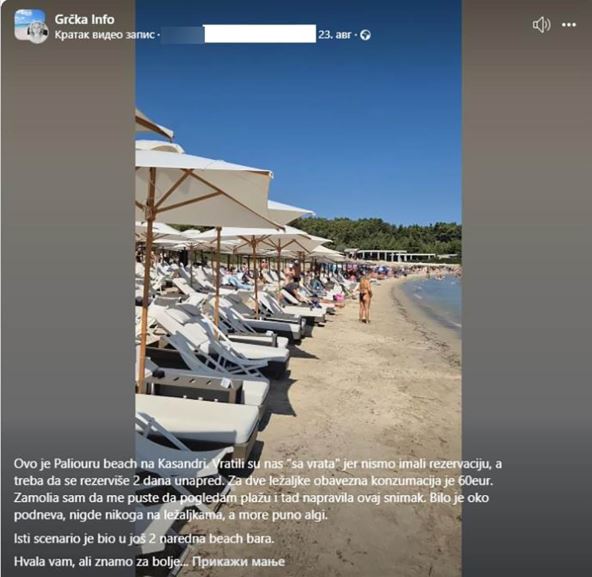Click the redacted white author name box

point(260,34)
